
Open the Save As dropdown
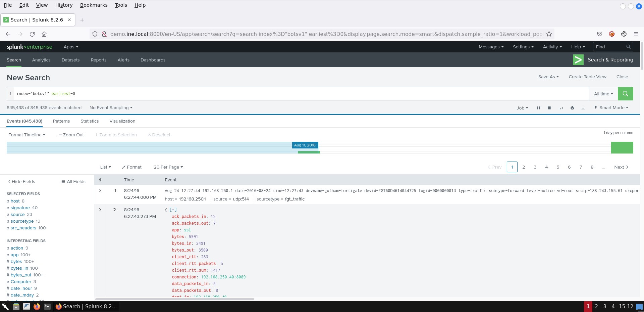pyautogui.click(x=548, y=77)
